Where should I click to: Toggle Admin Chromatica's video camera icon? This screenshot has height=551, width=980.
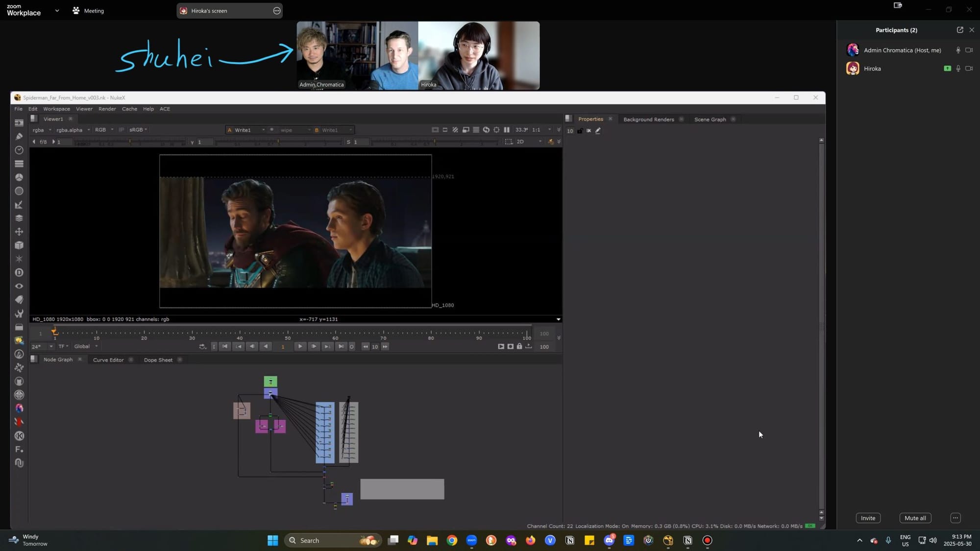(969, 50)
